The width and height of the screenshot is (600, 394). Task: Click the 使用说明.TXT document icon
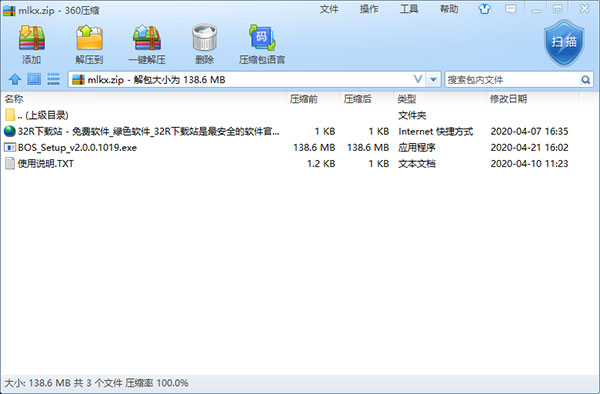tap(10, 163)
